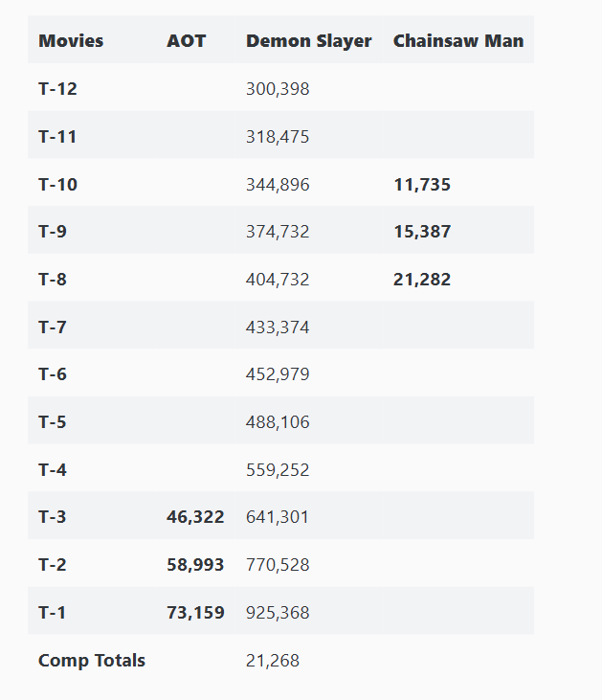This screenshot has width=602, height=700.
Task: Click AOT value 46,322 in row T-3
Action: point(195,517)
